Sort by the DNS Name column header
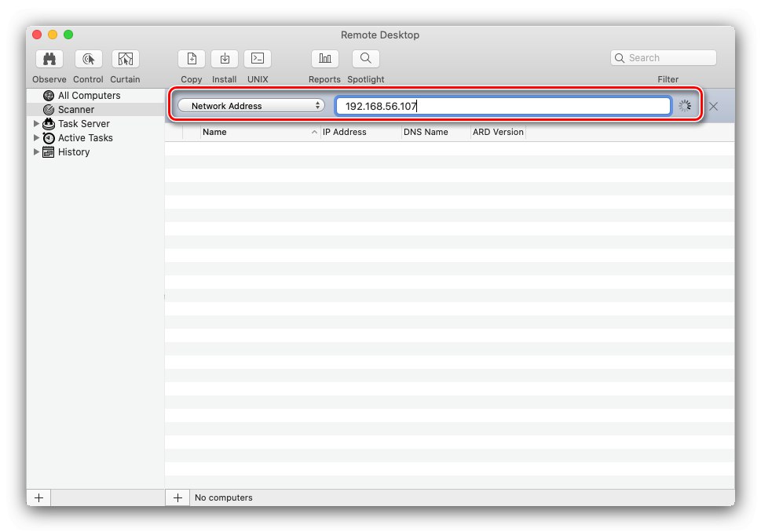The width and height of the screenshot is (761, 532). tap(436, 132)
